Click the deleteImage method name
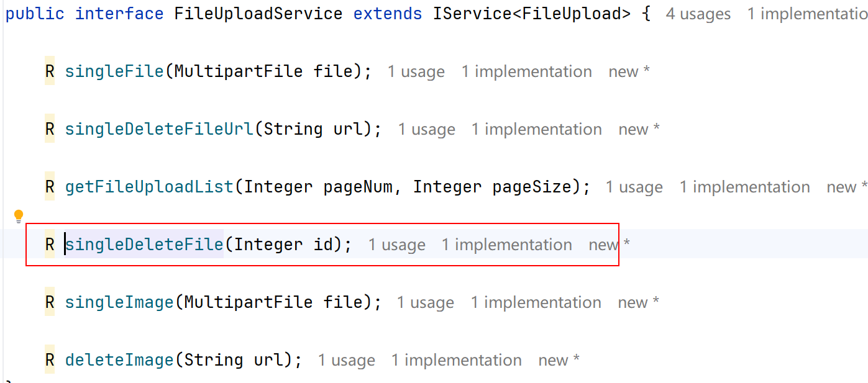 tap(119, 360)
